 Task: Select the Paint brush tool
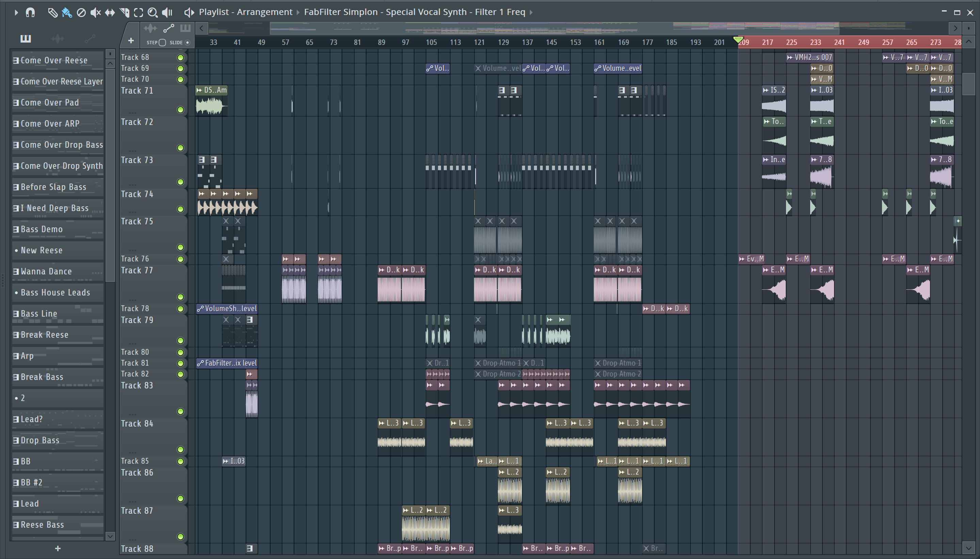[67, 12]
